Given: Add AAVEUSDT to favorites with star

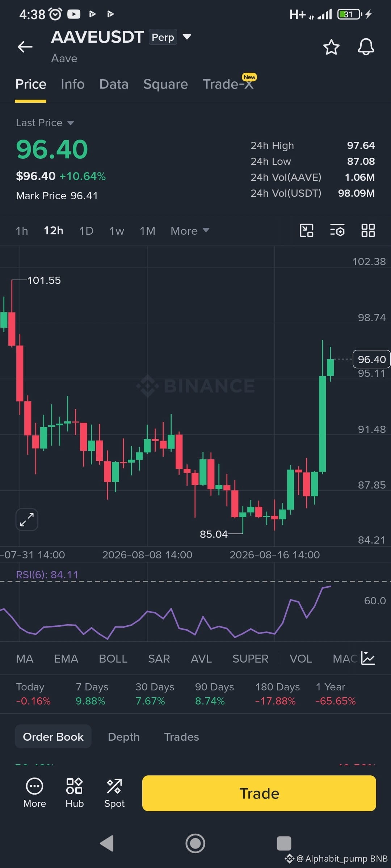Looking at the screenshot, I should pos(331,47).
